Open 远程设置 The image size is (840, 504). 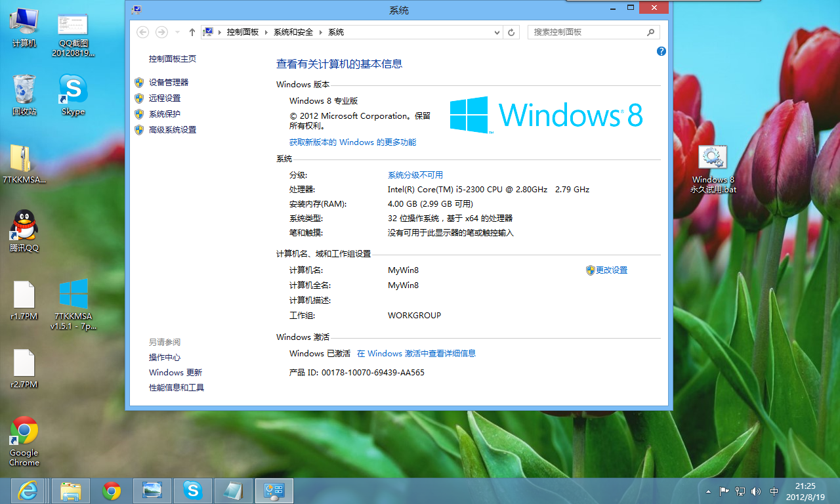[165, 98]
